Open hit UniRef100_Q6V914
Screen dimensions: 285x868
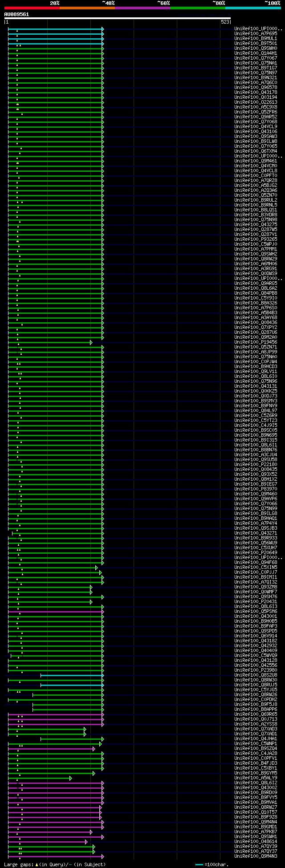pos(256,636)
